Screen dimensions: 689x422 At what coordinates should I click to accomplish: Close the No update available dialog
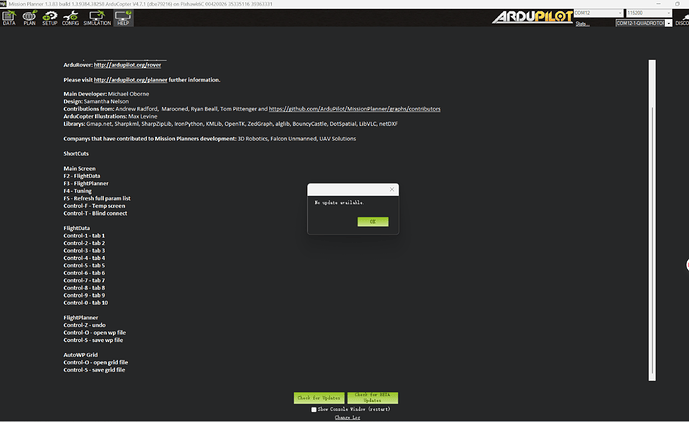[392, 189]
